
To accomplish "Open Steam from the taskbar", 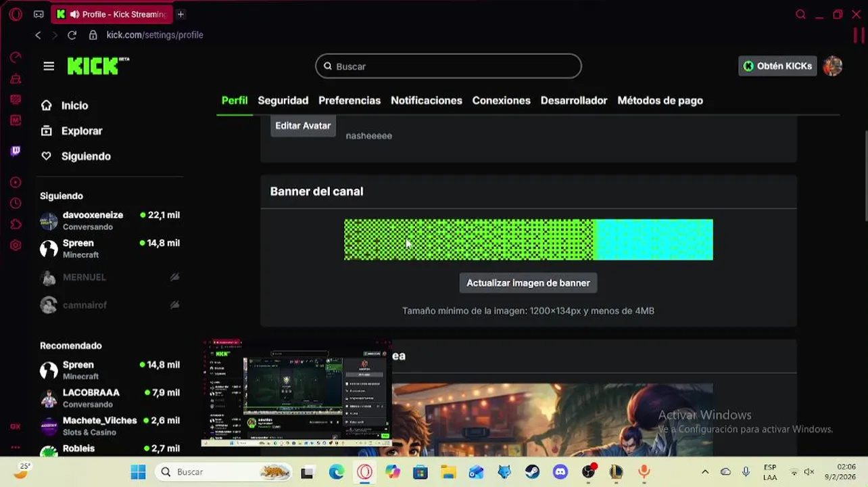I will point(532,472).
